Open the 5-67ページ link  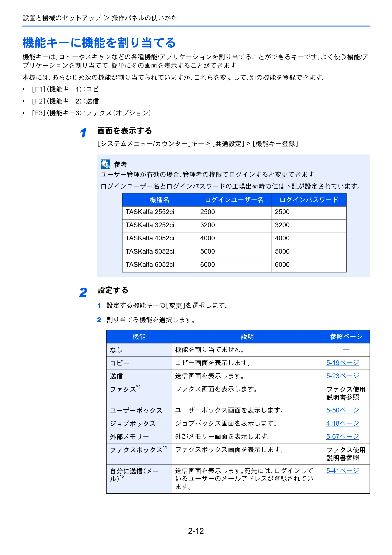pos(342,436)
